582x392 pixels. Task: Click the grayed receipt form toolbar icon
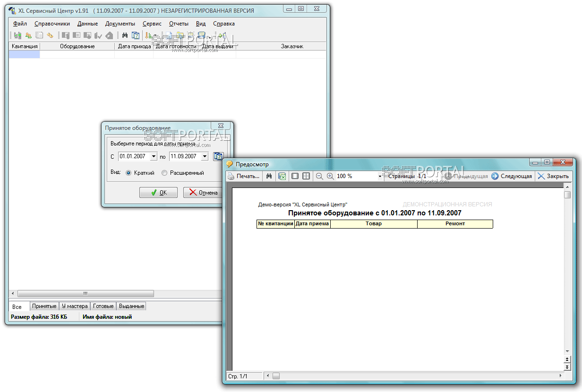click(77, 35)
